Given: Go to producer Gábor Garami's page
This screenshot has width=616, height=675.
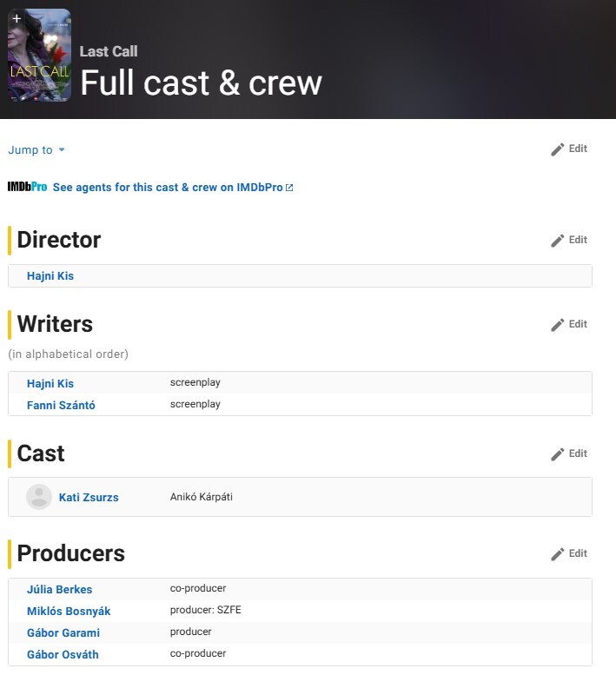Looking at the screenshot, I should [63, 633].
